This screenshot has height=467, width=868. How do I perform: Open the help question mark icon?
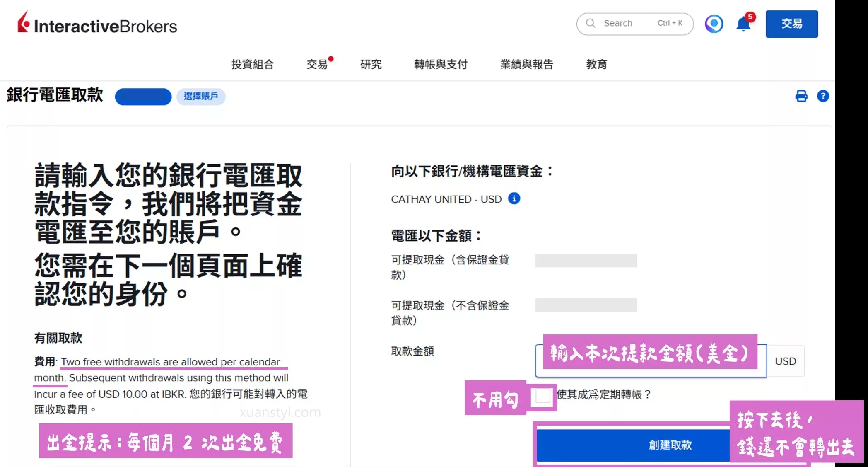click(823, 96)
